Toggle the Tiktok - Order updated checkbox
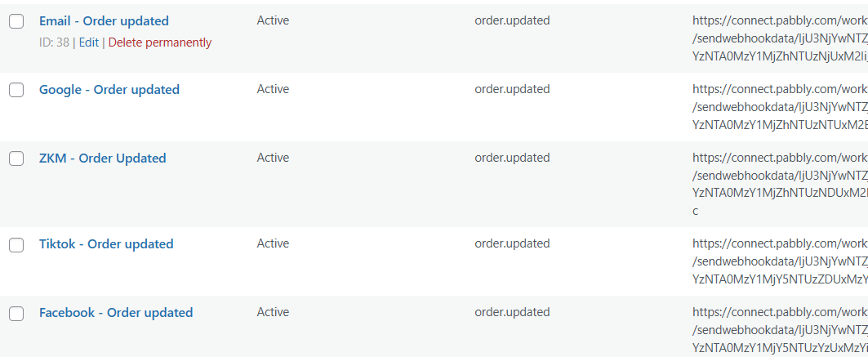The image size is (868, 357). coord(16,245)
